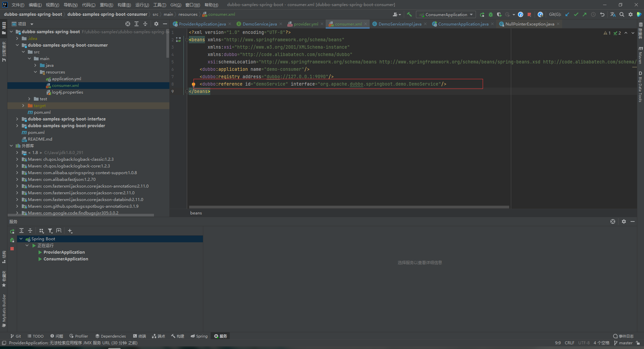Viewport: 644px width, 349px height.
Task: Select log4j.properties file
Action: [x=67, y=92]
